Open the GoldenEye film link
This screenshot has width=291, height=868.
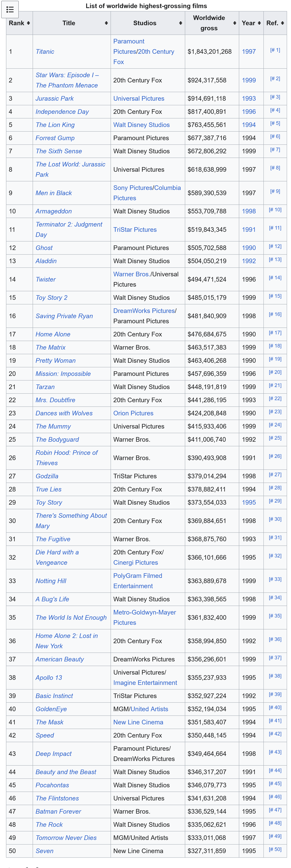coord(51,709)
